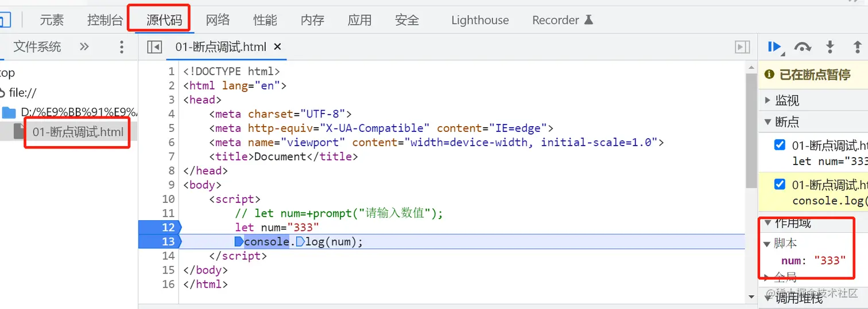868x309 pixels.
Task: Click the <!DOCTYPE html> line
Action: tap(231, 72)
